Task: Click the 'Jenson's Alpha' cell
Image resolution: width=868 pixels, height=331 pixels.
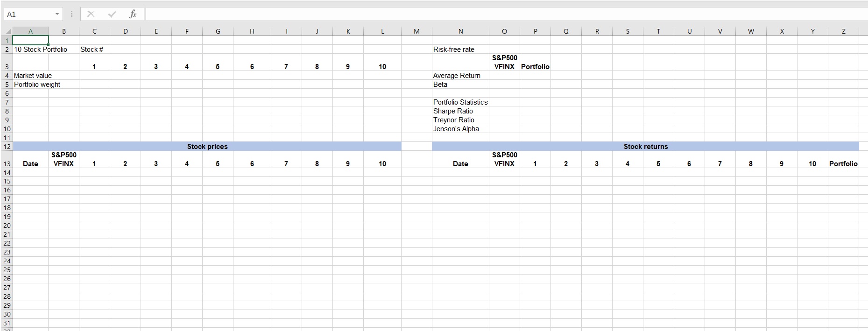Action: 460,129
